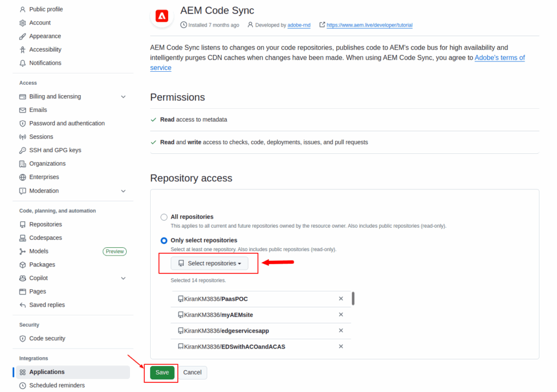Open the Select repositories dropdown
The height and width of the screenshot is (392, 557).
click(x=209, y=263)
